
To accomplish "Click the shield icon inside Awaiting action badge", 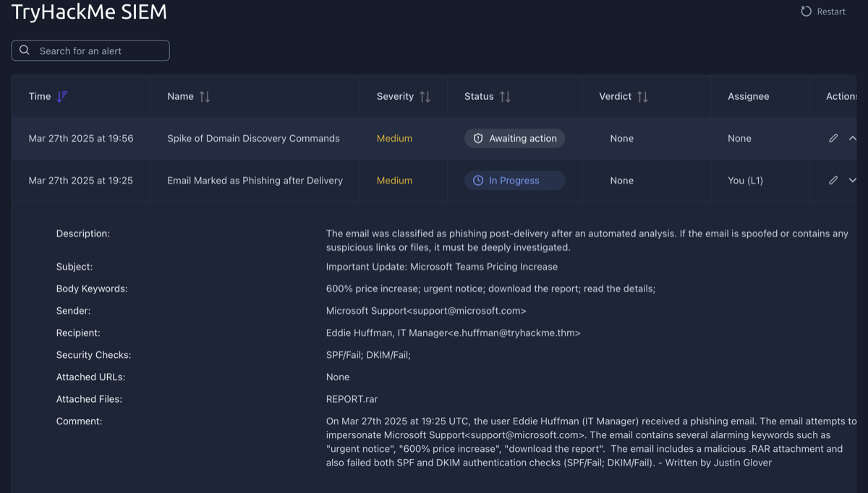I will (x=478, y=138).
